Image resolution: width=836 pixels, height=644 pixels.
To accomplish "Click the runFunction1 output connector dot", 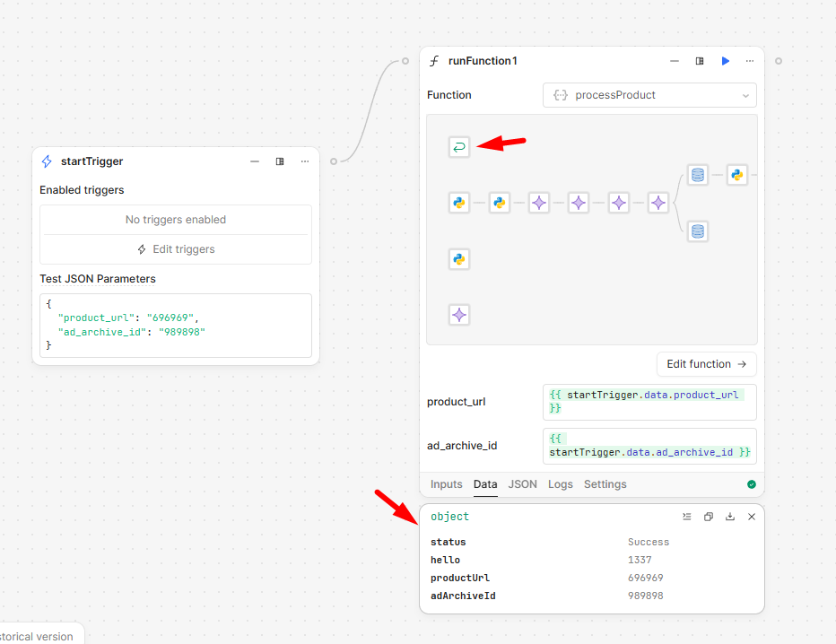I will [779, 61].
